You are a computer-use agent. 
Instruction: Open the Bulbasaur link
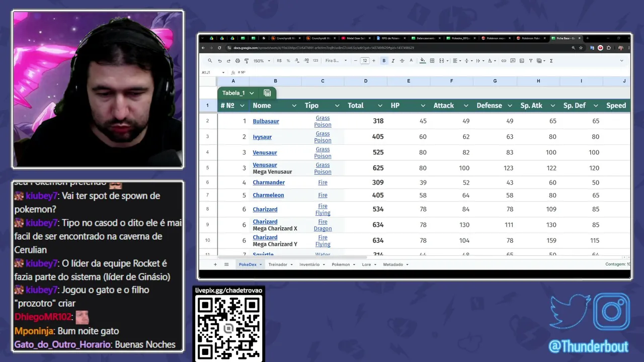[x=266, y=121]
